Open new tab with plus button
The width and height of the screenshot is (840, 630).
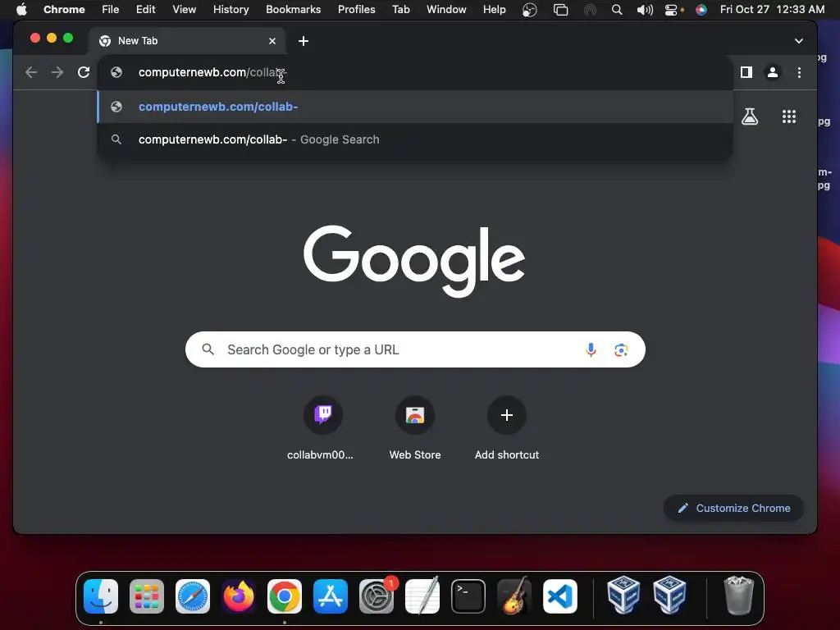pos(304,41)
